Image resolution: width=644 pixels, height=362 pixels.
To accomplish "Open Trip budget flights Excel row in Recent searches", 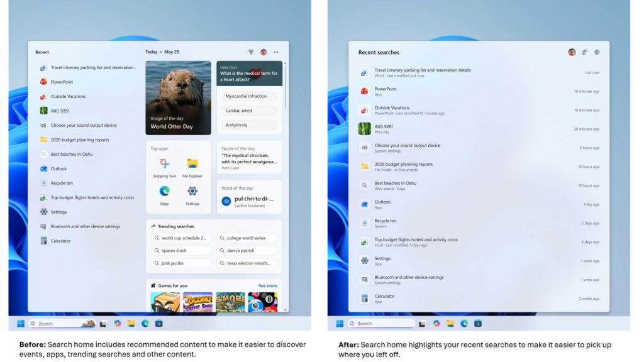I will click(479, 242).
